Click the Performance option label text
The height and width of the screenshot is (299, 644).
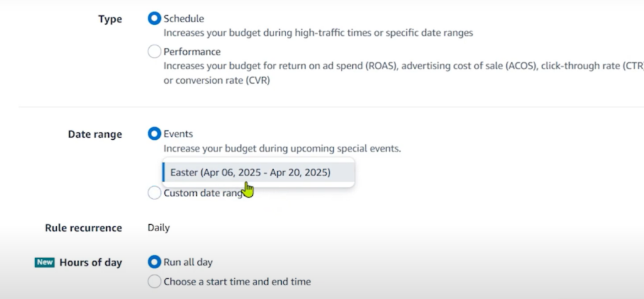click(192, 52)
